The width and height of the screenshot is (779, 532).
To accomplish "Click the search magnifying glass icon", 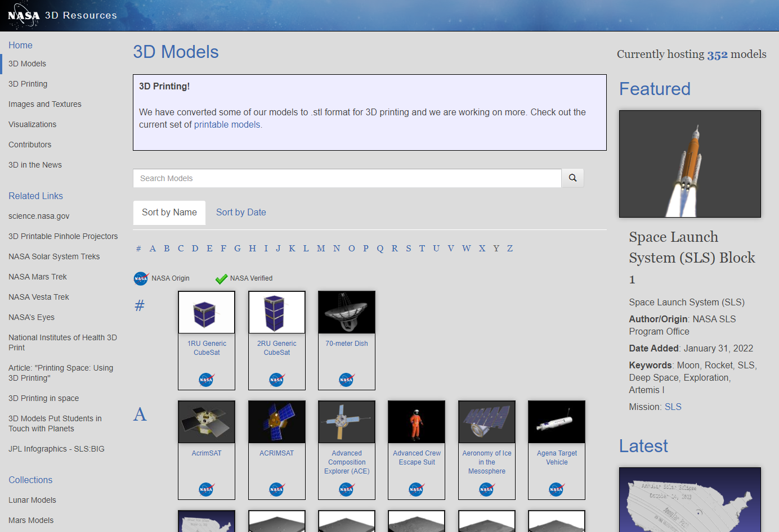I will 572,178.
